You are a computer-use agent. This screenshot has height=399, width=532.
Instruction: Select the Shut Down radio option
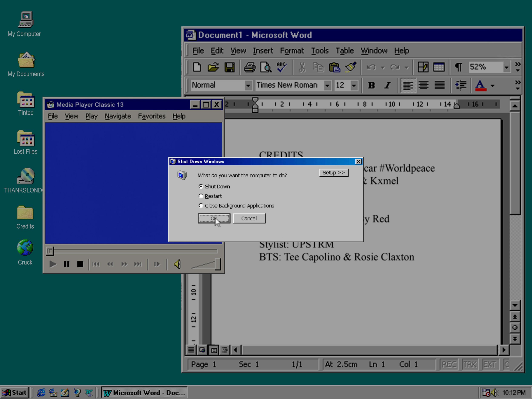coord(201,186)
